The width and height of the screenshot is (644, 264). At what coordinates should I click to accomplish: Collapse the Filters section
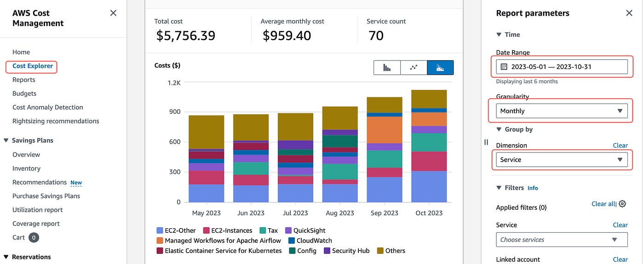click(499, 188)
